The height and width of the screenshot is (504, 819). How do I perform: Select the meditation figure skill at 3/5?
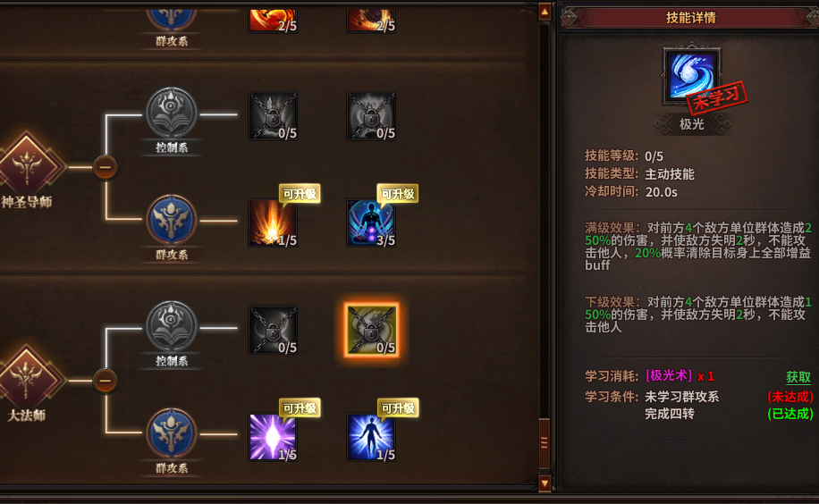(371, 223)
